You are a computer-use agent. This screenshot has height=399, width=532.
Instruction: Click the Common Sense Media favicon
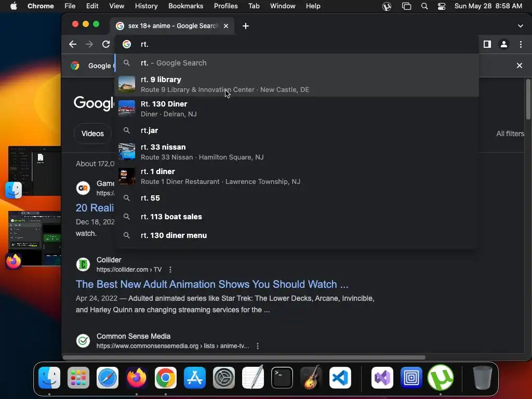coord(83,341)
